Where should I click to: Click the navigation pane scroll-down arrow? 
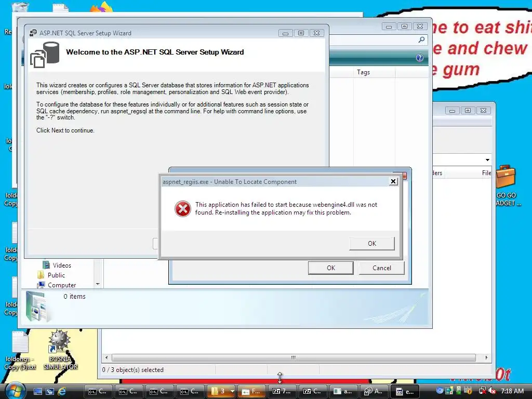(x=98, y=284)
